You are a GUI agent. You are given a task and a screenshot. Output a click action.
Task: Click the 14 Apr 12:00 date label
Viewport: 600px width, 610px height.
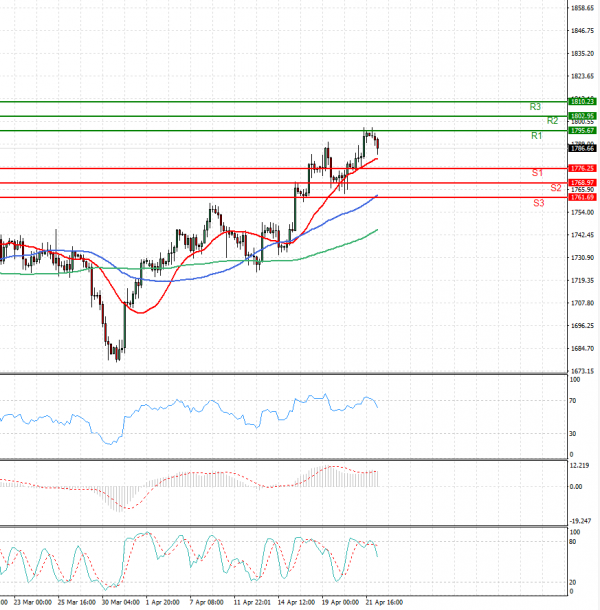pyautogui.click(x=296, y=602)
